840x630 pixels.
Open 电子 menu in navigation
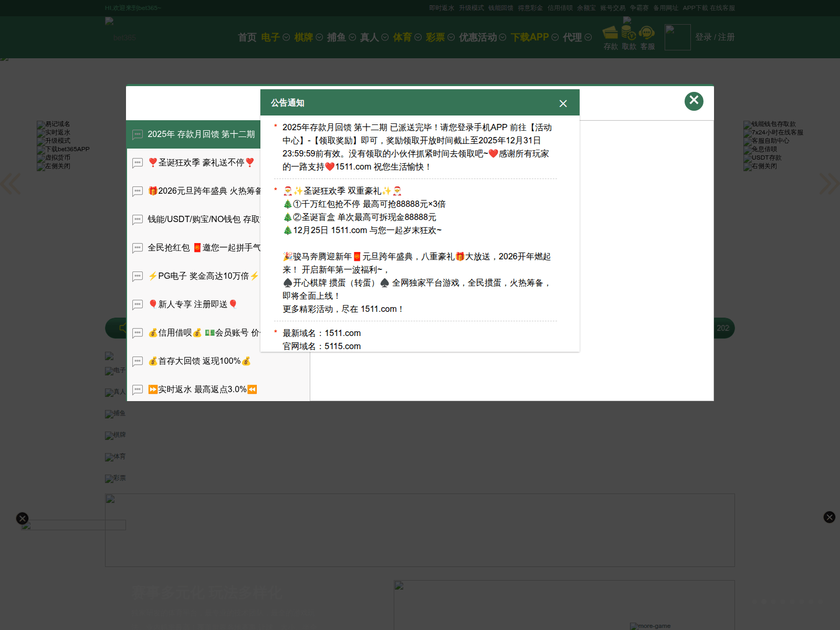click(270, 37)
